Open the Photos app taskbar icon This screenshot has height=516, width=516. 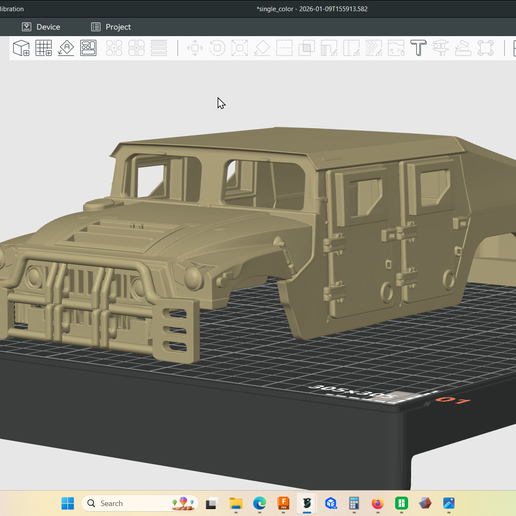449,503
